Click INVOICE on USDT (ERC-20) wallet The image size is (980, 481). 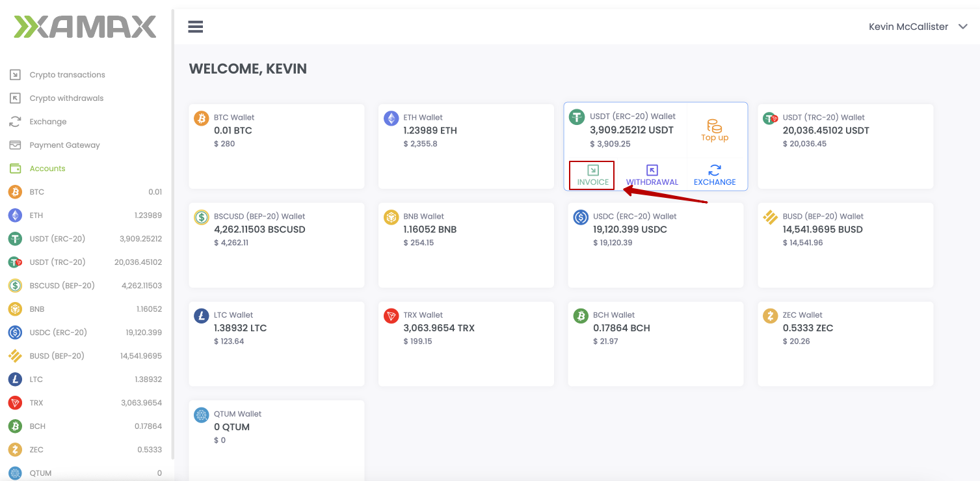(x=592, y=176)
